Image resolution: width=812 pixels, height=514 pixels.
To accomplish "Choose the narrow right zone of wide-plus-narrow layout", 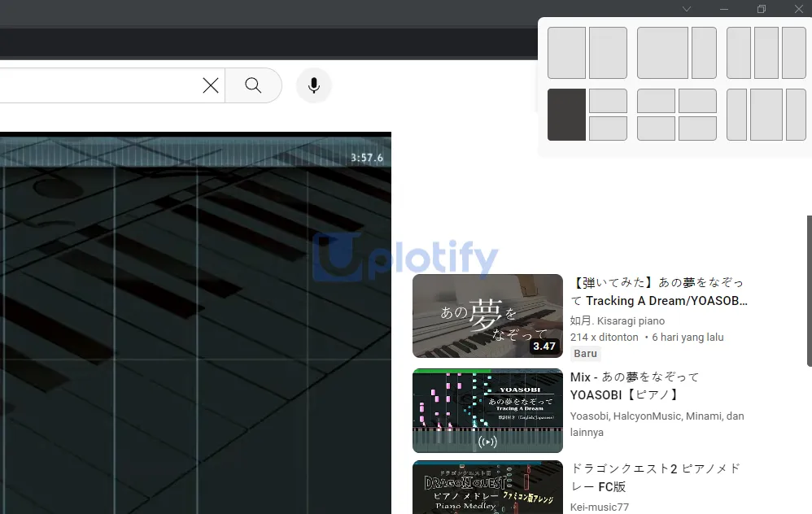I will point(705,53).
